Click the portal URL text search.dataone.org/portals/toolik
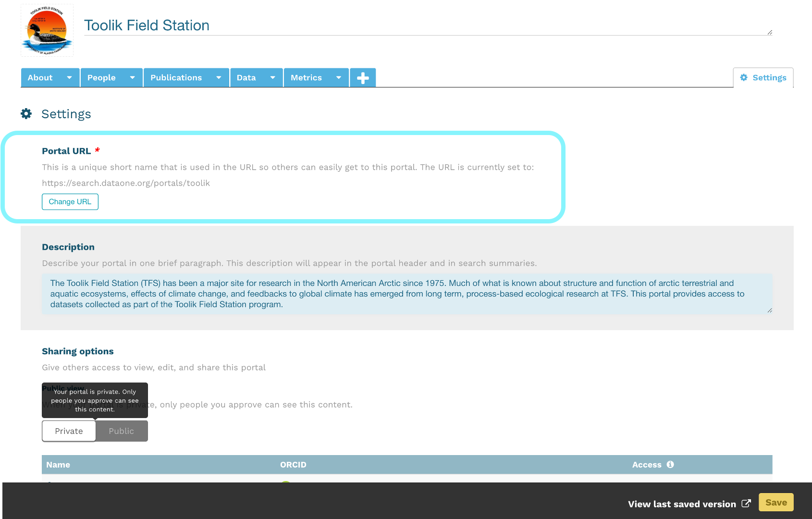This screenshot has height=519, width=812. (126, 183)
